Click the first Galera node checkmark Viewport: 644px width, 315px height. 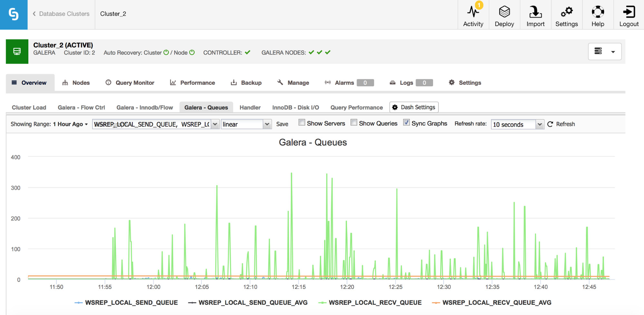(311, 52)
